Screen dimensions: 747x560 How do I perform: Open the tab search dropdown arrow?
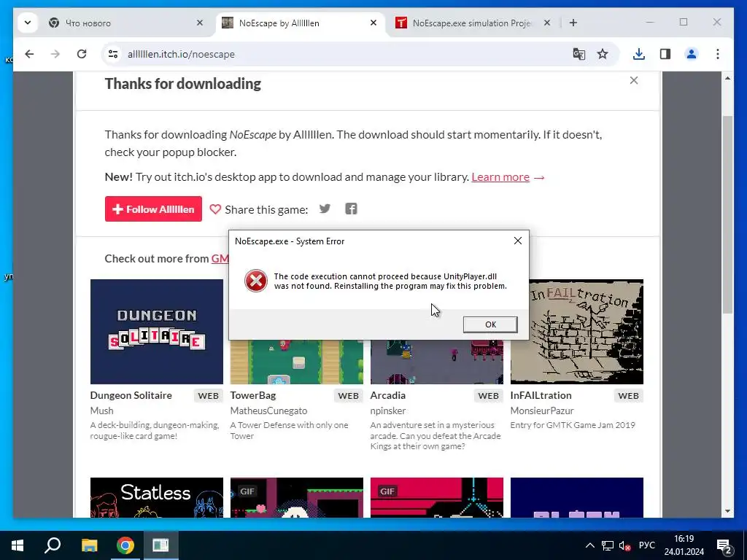pyautogui.click(x=28, y=23)
